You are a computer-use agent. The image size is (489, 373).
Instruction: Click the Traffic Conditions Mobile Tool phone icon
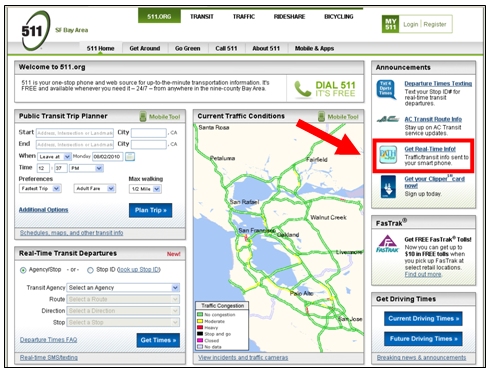[321, 116]
